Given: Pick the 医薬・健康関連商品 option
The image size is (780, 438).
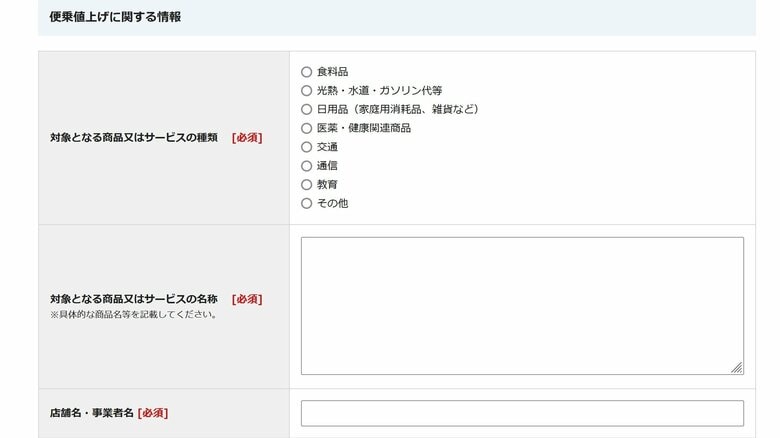Looking at the screenshot, I should pyautogui.click(x=306, y=128).
